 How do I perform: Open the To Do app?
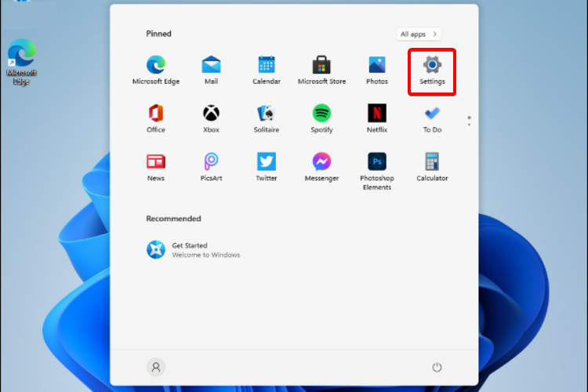click(432, 118)
